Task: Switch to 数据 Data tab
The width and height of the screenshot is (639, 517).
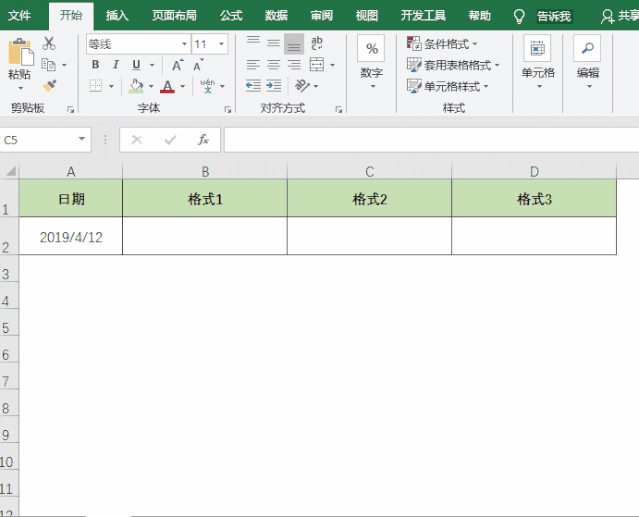Action: [x=276, y=15]
